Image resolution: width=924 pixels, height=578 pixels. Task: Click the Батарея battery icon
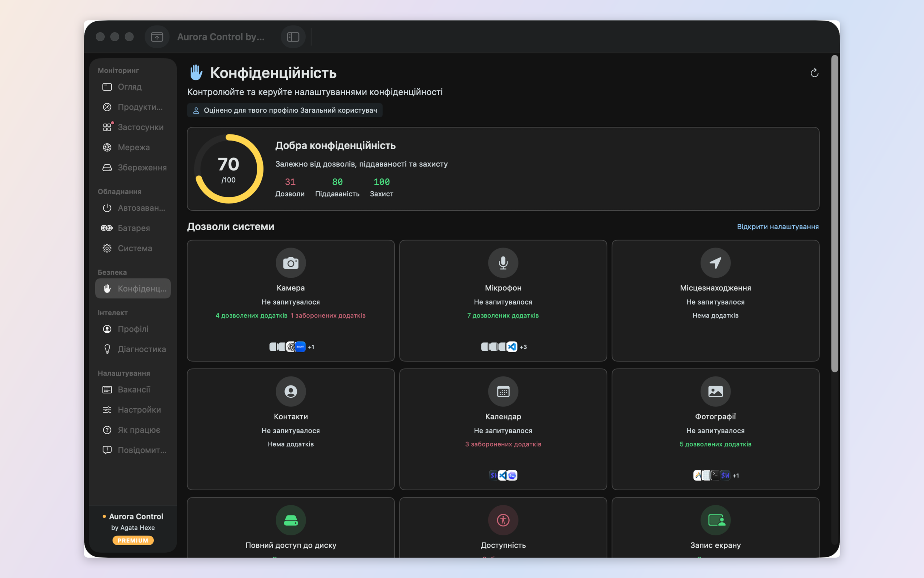[107, 228]
